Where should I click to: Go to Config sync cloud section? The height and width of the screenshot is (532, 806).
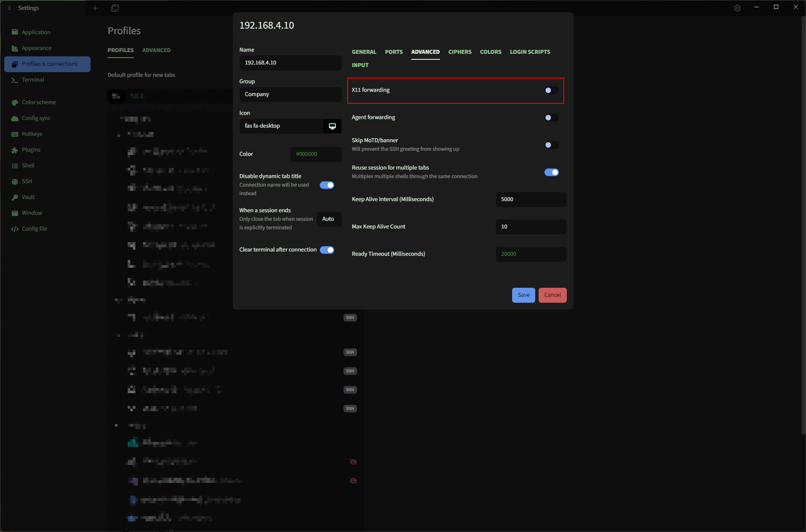click(x=15, y=118)
